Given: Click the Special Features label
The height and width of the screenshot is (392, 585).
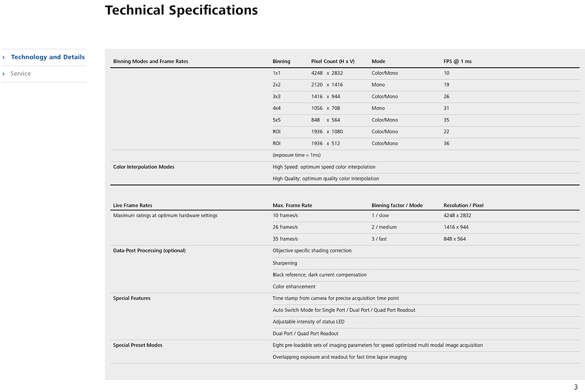Looking at the screenshot, I should coord(132,298).
